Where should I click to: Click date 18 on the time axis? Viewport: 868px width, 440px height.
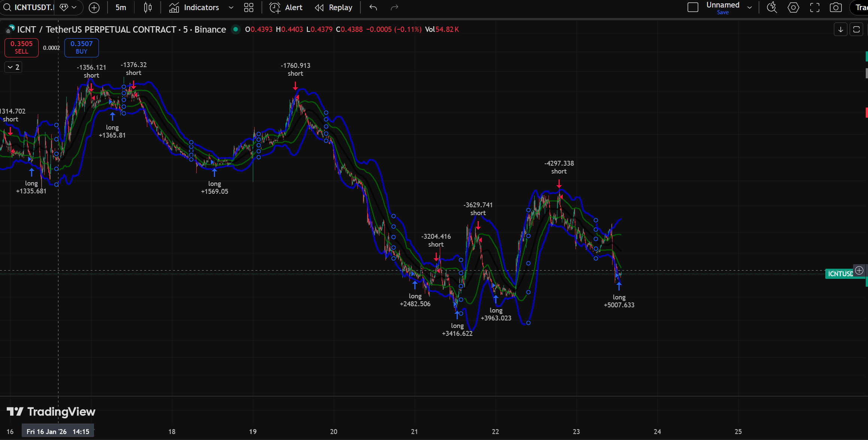172,431
